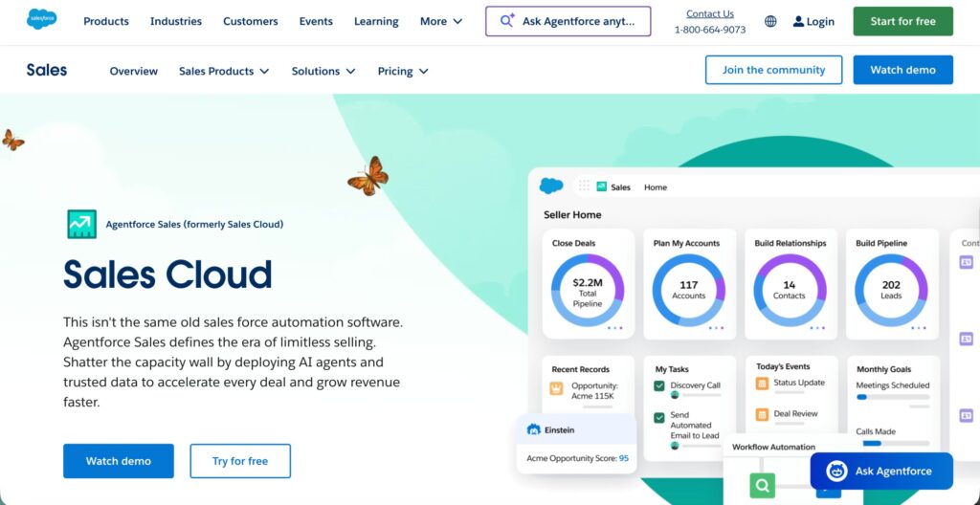Click the Meetings Scheduled progress bar
This screenshot has width=980, height=505.
tap(893, 397)
